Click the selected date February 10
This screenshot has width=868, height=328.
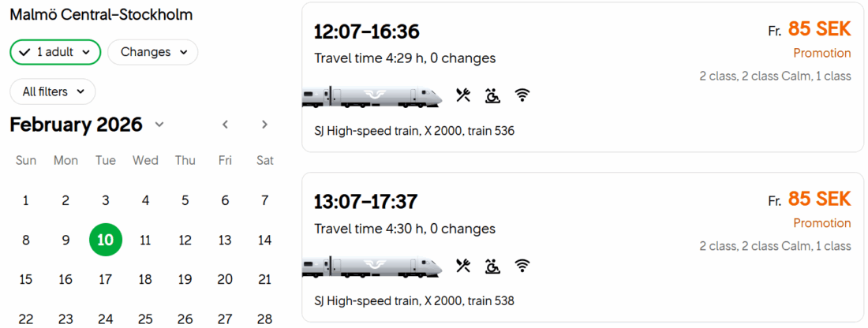(x=106, y=240)
